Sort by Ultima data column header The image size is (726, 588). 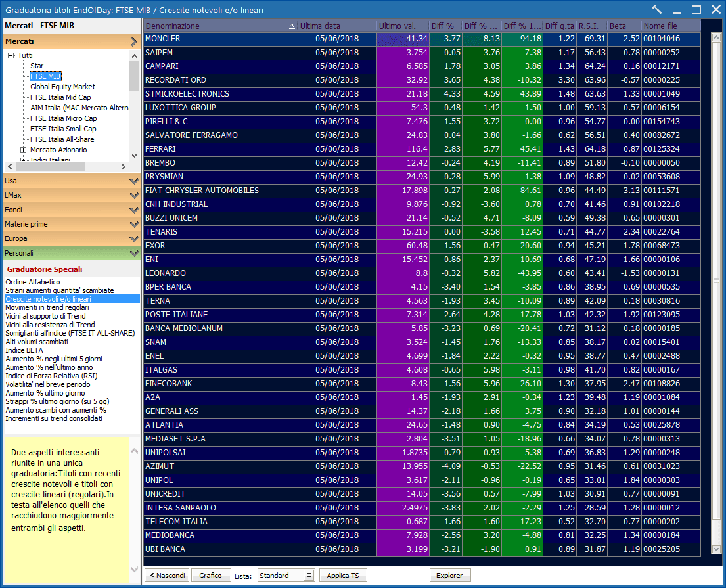click(337, 26)
